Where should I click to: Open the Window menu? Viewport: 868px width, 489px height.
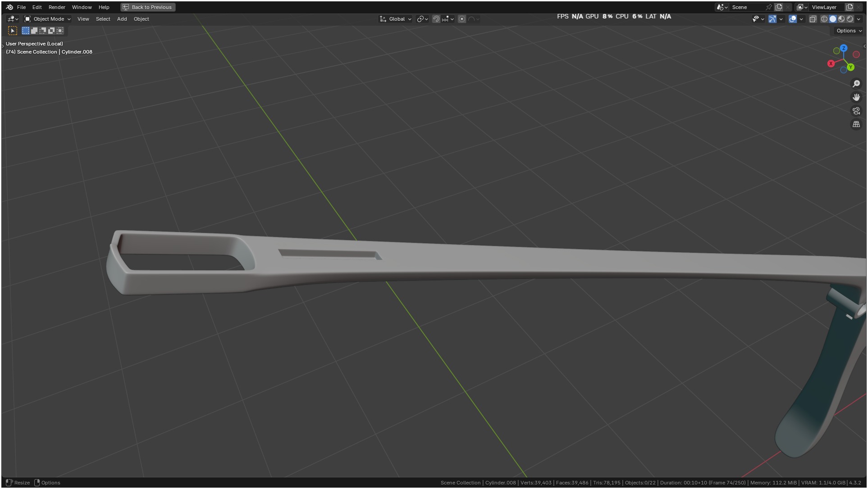point(82,7)
